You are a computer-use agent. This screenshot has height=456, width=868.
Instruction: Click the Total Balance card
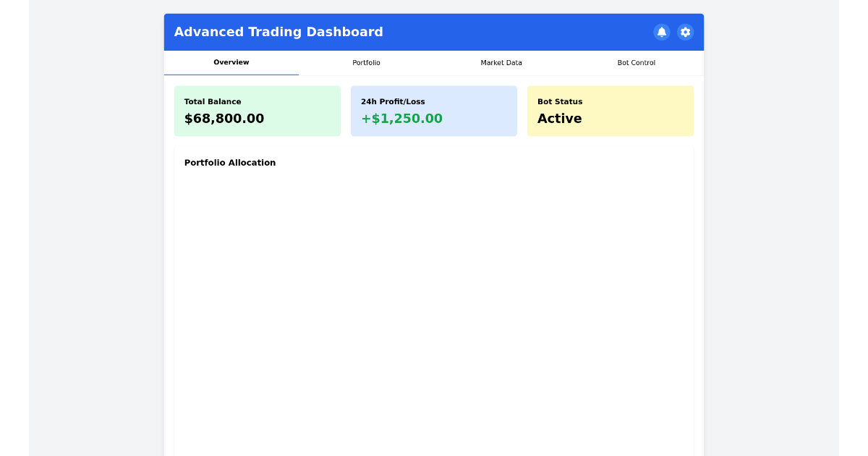coord(258,111)
